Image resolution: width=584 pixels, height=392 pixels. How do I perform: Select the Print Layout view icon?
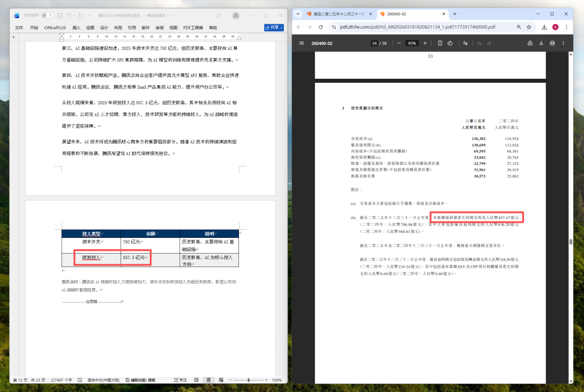click(x=209, y=380)
